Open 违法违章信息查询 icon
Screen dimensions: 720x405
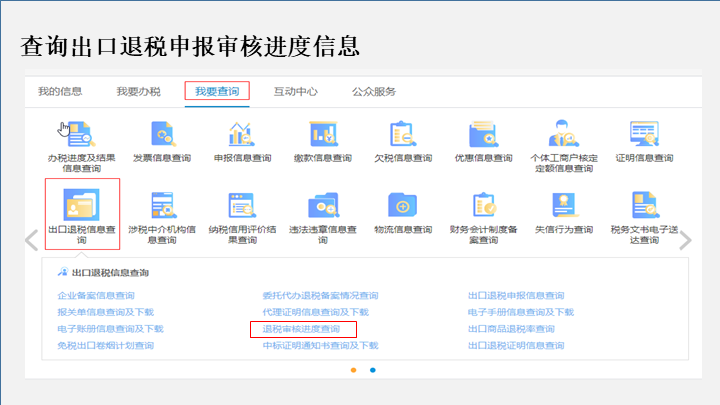coord(323,205)
